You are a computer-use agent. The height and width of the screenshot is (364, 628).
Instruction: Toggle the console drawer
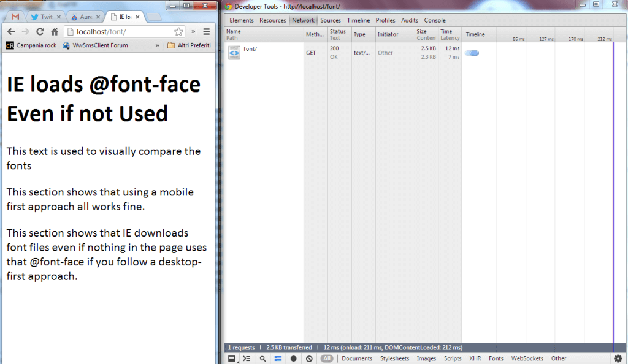(x=247, y=358)
